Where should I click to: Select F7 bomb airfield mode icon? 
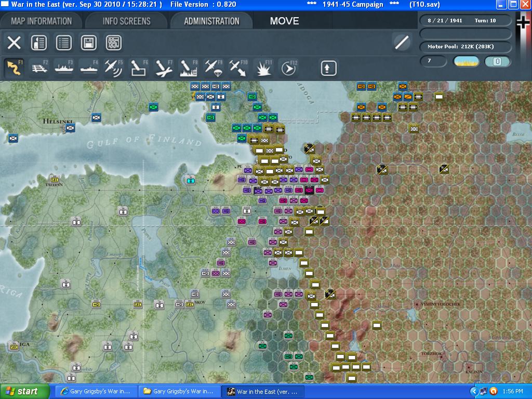click(164, 68)
